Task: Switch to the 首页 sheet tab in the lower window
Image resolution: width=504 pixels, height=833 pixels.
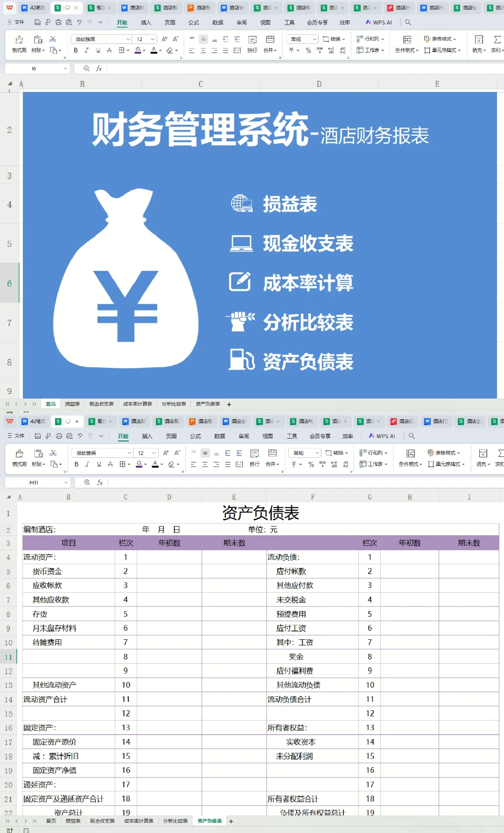Action: [51, 821]
